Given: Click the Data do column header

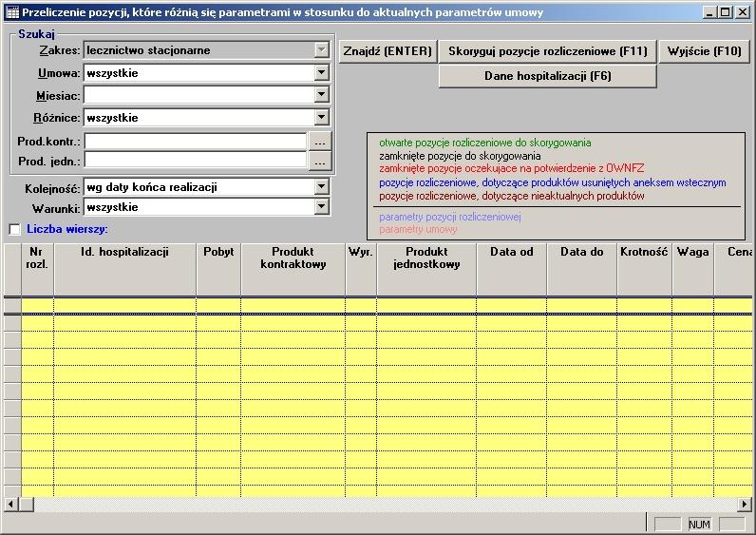Looking at the screenshot, I should tap(582, 269).
